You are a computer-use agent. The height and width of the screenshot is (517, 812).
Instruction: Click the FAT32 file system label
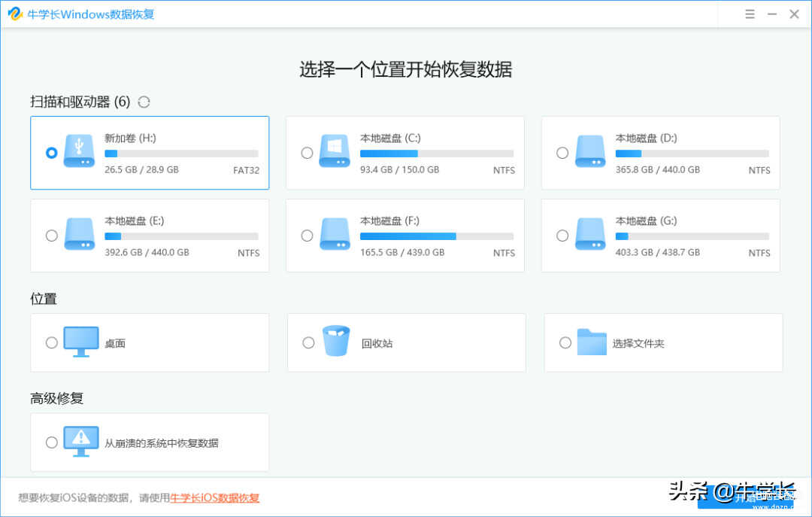[246, 170]
